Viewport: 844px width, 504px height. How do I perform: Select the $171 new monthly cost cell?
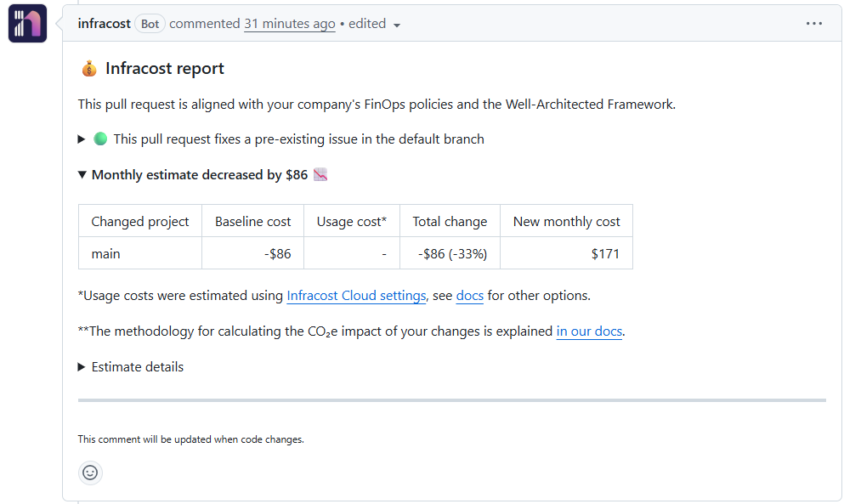566,253
